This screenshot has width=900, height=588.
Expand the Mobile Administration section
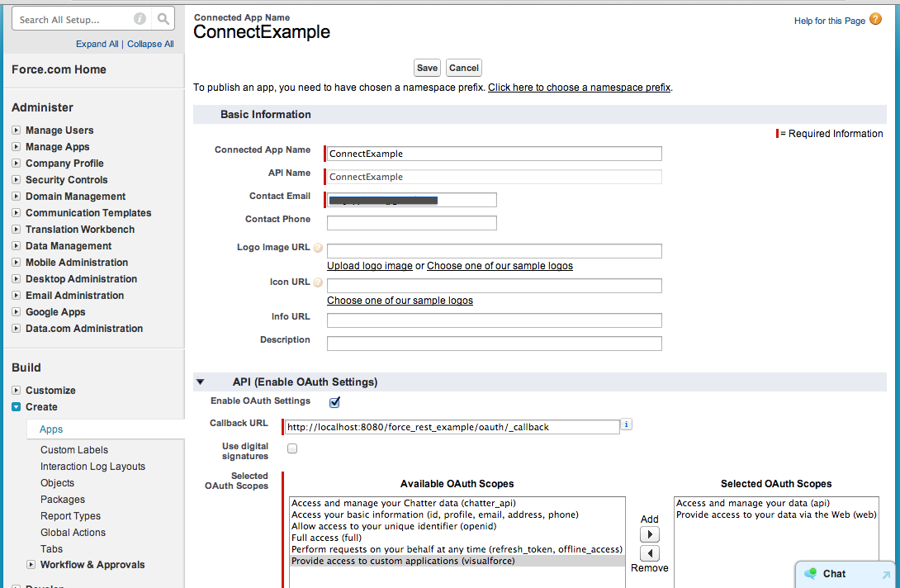click(x=16, y=263)
